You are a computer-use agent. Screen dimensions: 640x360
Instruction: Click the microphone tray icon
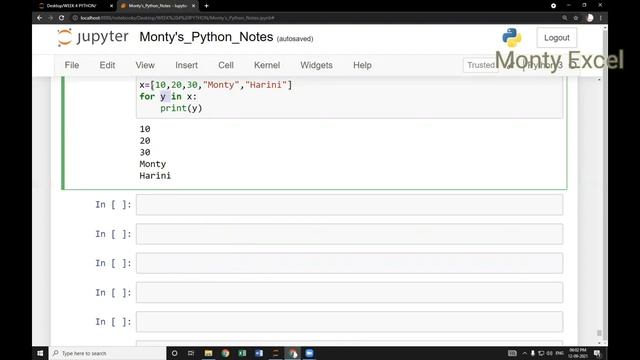pos(533,353)
